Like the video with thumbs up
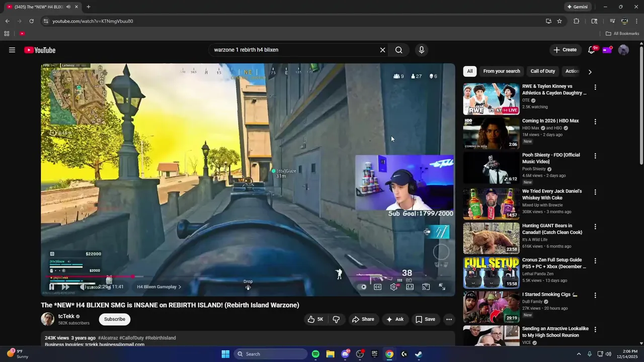The height and width of the screenshot is (362, 644). tap(316, 319)
